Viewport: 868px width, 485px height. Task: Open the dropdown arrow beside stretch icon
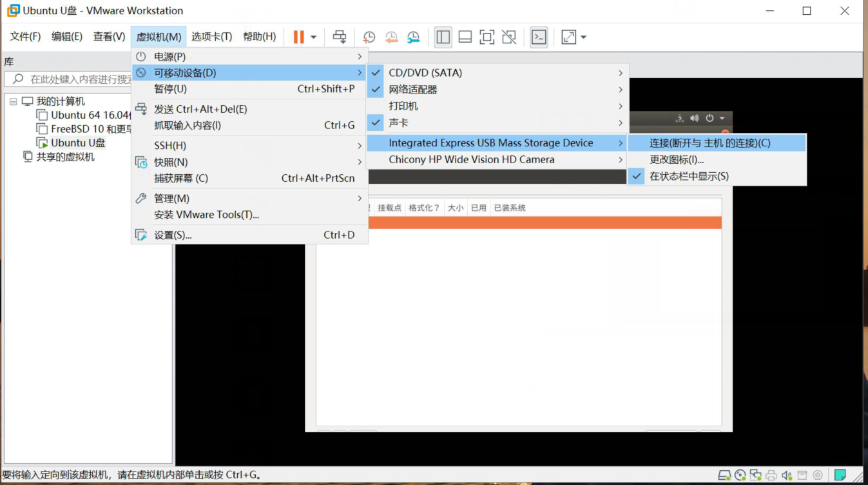(x=584, y=37)
